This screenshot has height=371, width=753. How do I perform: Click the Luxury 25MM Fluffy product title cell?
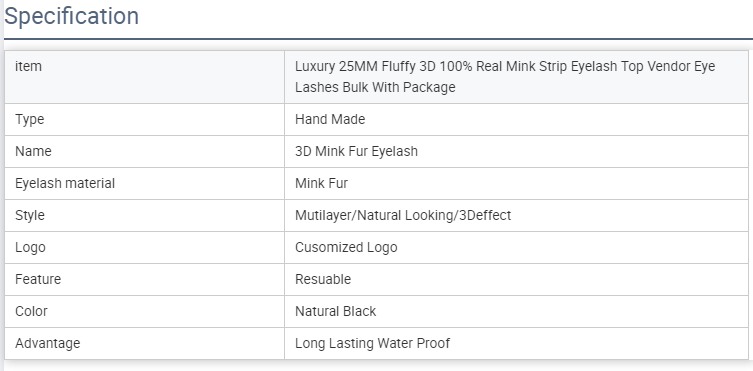[x=516, y=77]
